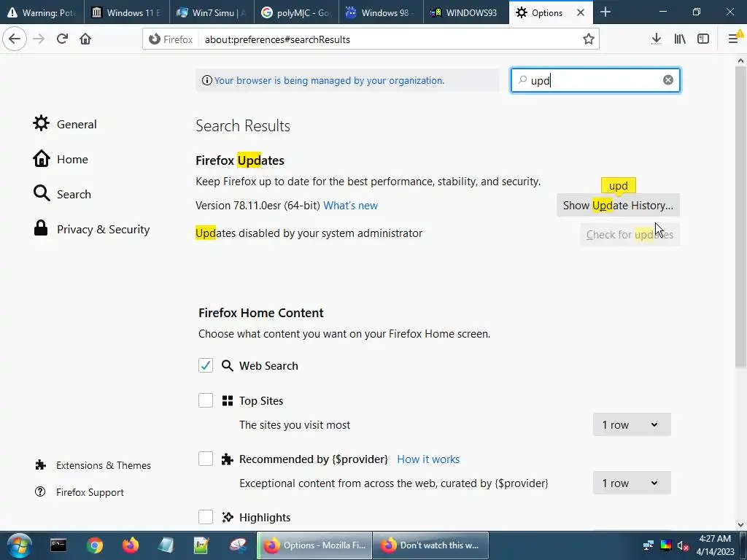The width and height of the screenshot is (747, 560).
Task: Switch to the Windows 11 tab
Action: (127, 13)
